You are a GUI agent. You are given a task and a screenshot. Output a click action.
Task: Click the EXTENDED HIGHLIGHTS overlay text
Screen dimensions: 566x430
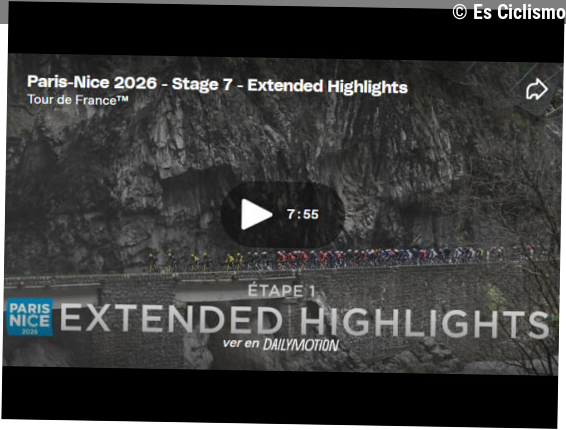pyautogui.click(x=304, y=321)
